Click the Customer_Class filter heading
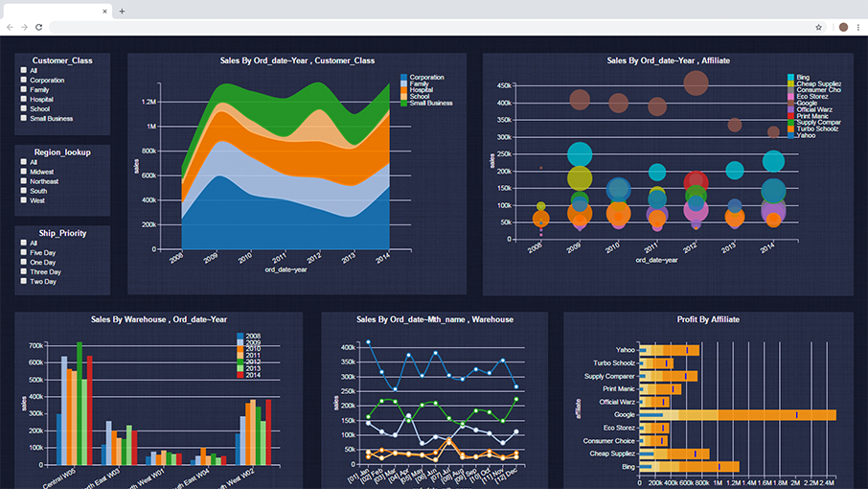The image size is (868, 489). point(62,60)
